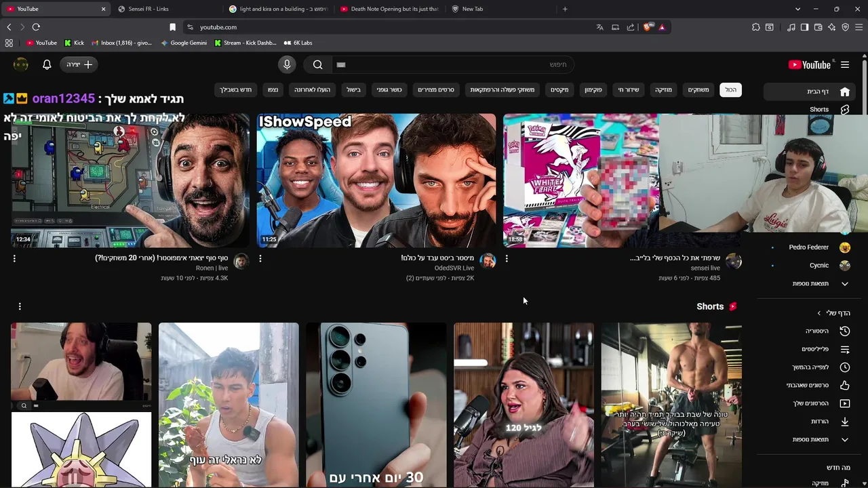The image size is (868, 488).
Task: Open more options for OdedSVR Live video
Action: tap(260, 258)
